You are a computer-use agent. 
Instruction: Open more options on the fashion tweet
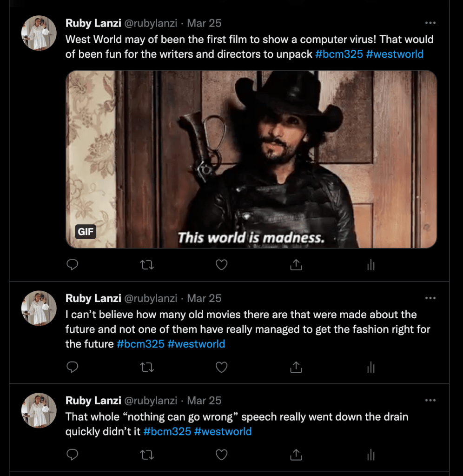pyautogui.click(x=430, y=298)
